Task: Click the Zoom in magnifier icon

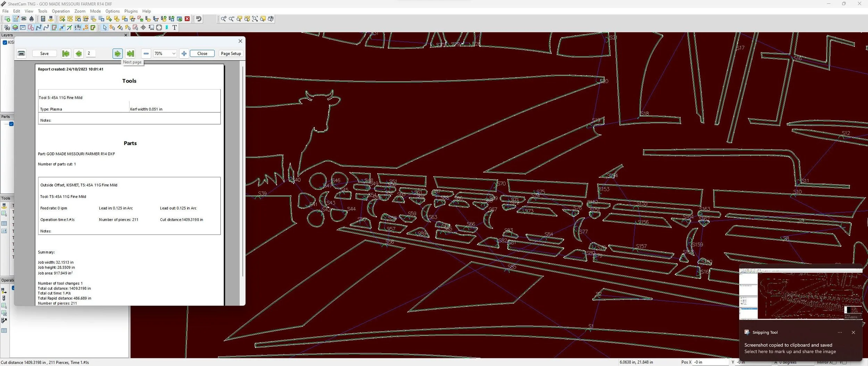Action: (224, 19)
